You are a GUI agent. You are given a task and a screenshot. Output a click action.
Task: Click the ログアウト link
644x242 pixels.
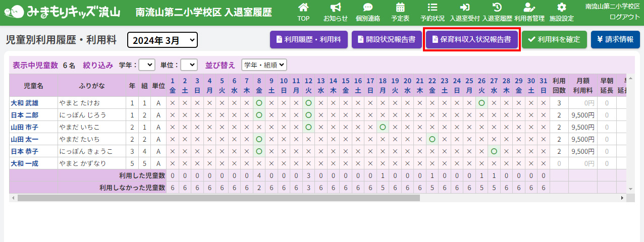pyautogui.click(x=624, y=17)
